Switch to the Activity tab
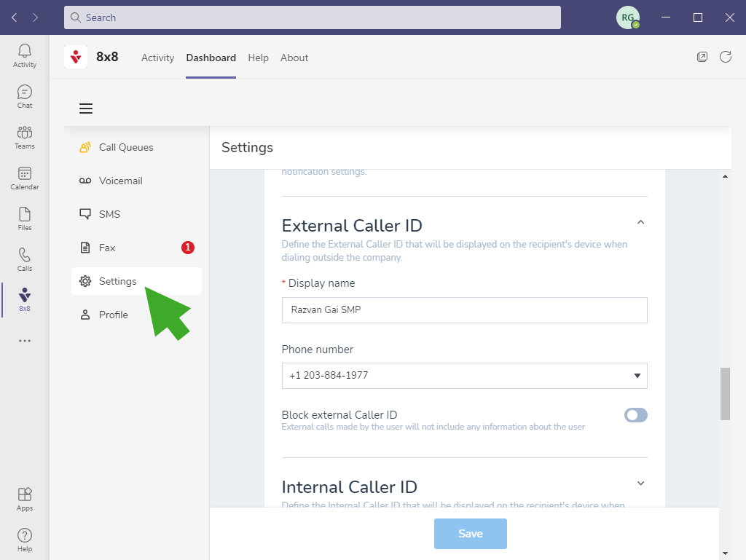Viewport: 746px width, 560px height. tap(157, 58)
